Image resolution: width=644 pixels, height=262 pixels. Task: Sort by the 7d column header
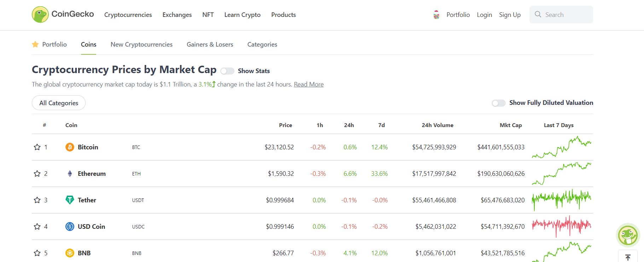[x=382, y=125]
